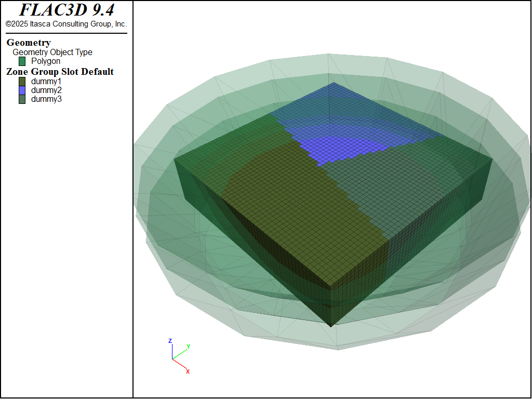Click the Geometry Object Type subheading

point(52,52)
